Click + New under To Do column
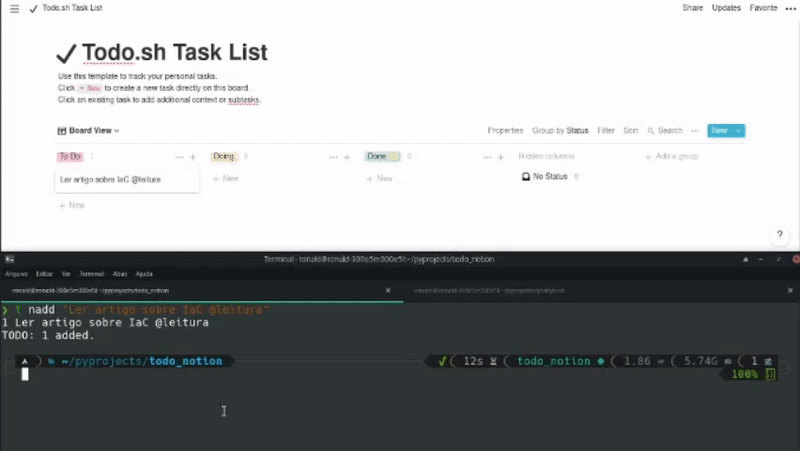 72,206
